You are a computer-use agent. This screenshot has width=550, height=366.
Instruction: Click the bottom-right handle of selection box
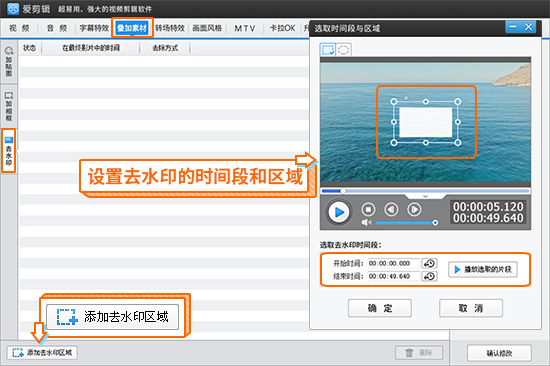tap(457, 142)
